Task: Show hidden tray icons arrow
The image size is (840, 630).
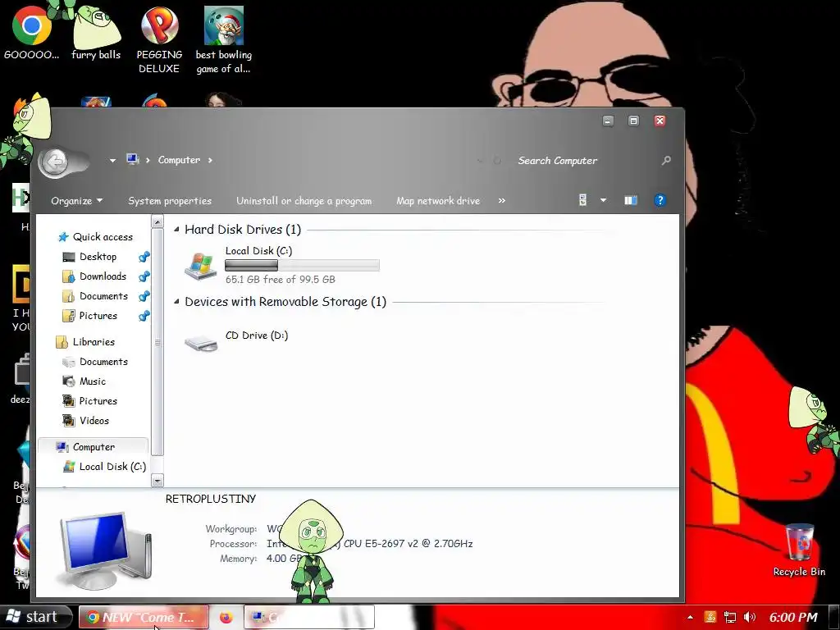Action: click(x=690, y=617)
